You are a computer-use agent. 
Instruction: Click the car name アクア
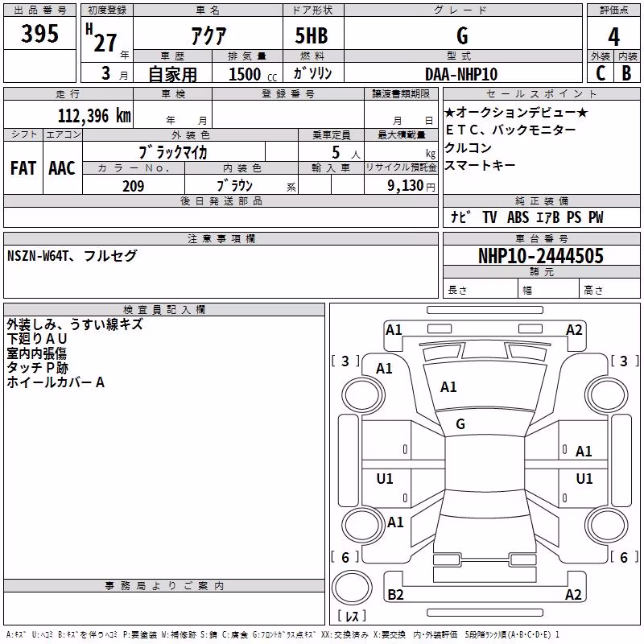click(208, 35)
